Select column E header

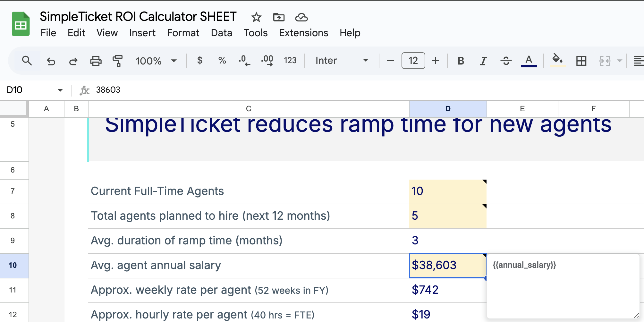tap(522, 109)
